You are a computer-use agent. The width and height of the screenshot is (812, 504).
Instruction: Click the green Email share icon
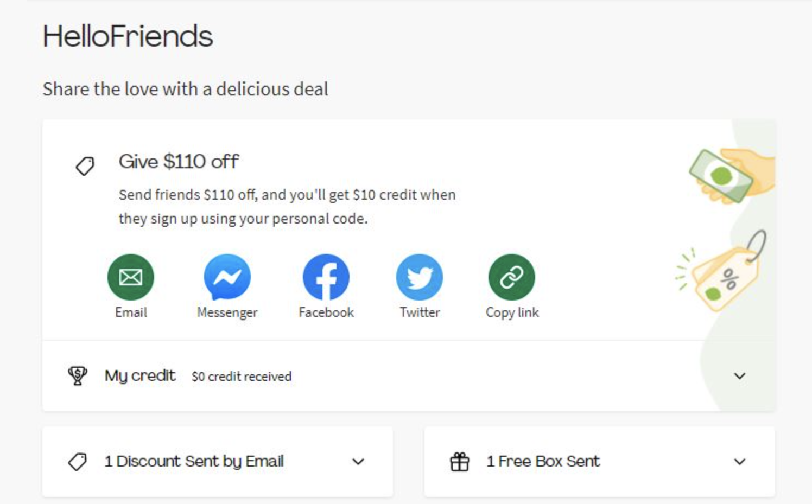(131, 277)
